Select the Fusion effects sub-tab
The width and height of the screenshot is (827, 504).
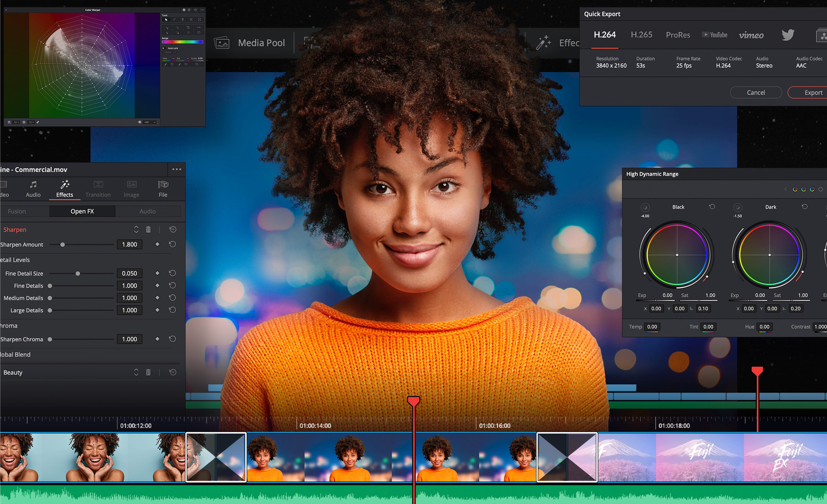click(17, 211)
